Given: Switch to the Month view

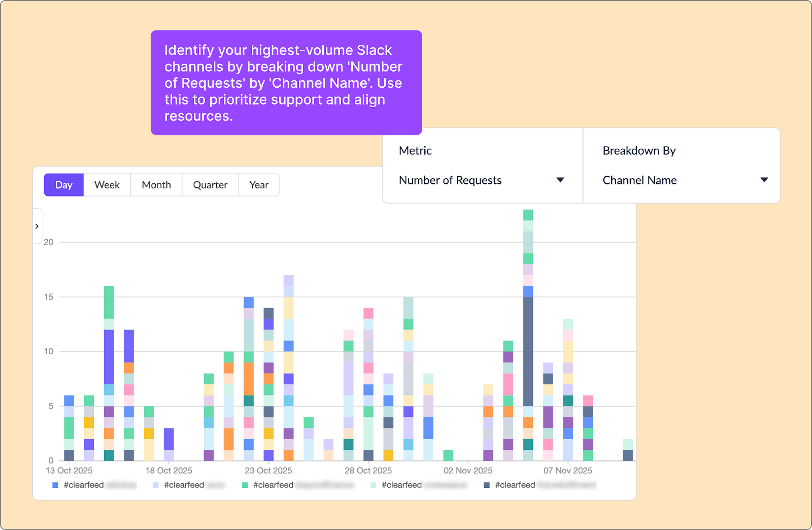Looking at the screenshot, I should [156, 185].
